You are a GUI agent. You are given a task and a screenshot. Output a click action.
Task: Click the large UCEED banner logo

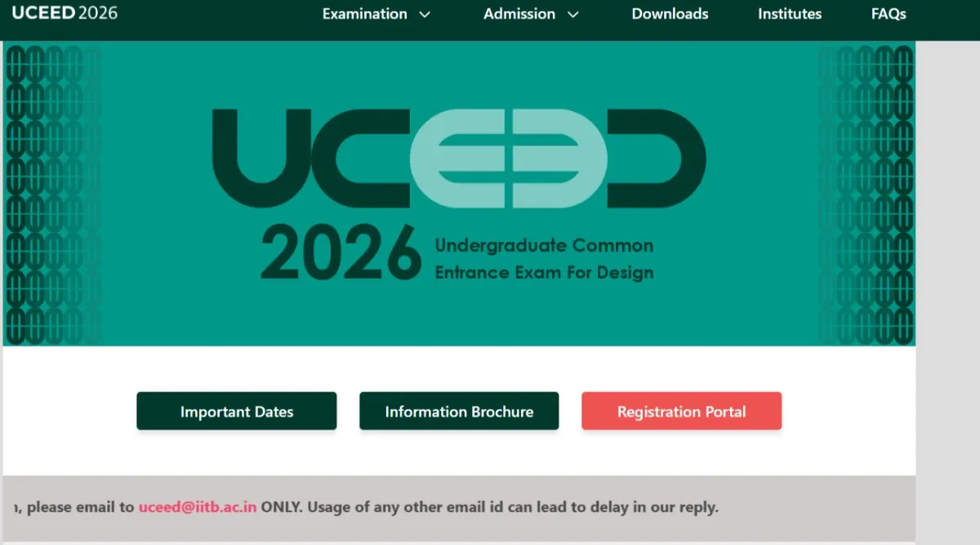click(x=457, y=155)
